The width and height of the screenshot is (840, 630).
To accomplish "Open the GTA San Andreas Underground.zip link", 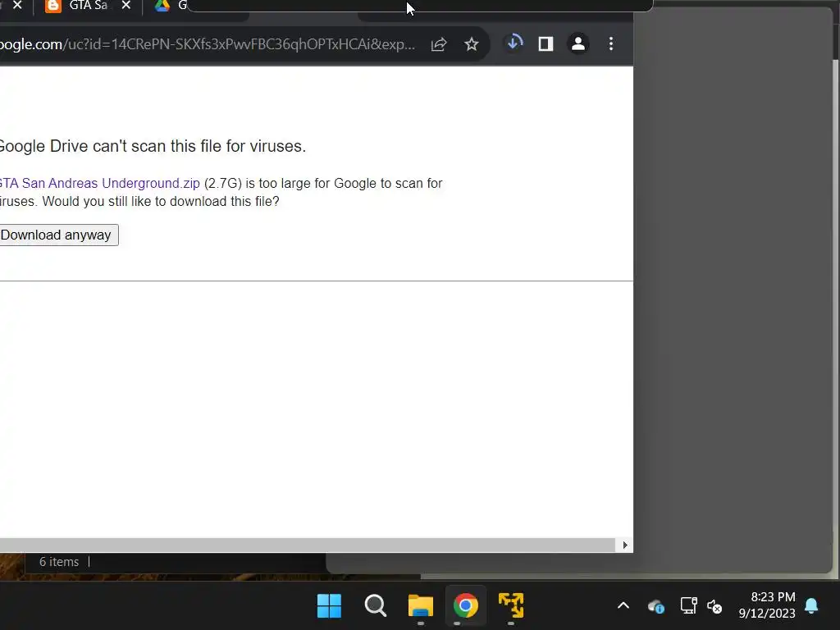I will 99,183.
